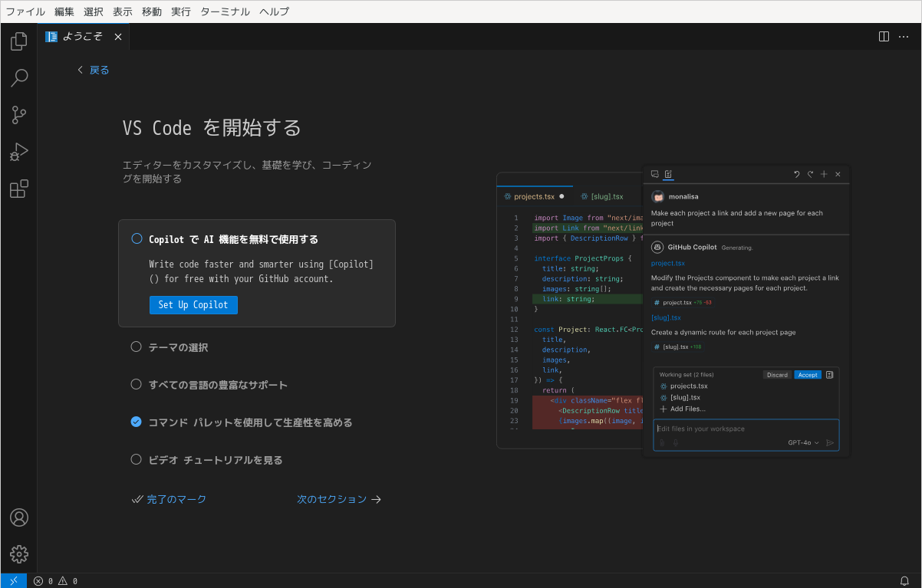Click 完了のマーク link
The height and width of the screenshot is (588, 922).
coord(169,499)
